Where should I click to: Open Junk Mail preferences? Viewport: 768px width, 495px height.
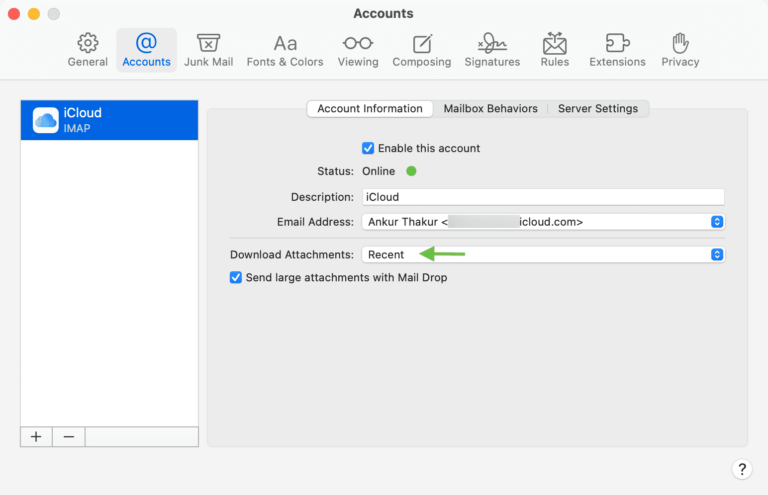coord(209,50)
